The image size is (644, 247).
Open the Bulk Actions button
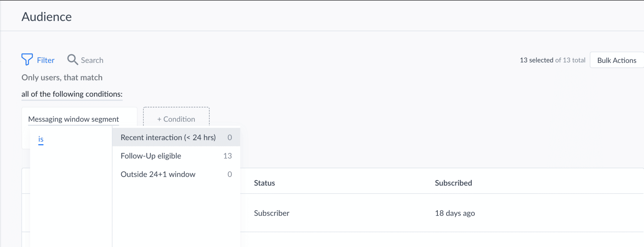pyautogui.click(x=616, y=60)
